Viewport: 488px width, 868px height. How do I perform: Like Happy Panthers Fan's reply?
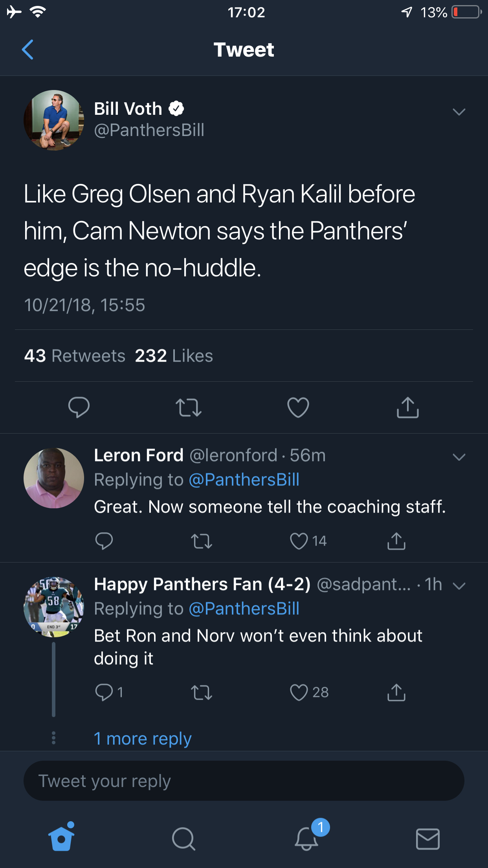299,693
